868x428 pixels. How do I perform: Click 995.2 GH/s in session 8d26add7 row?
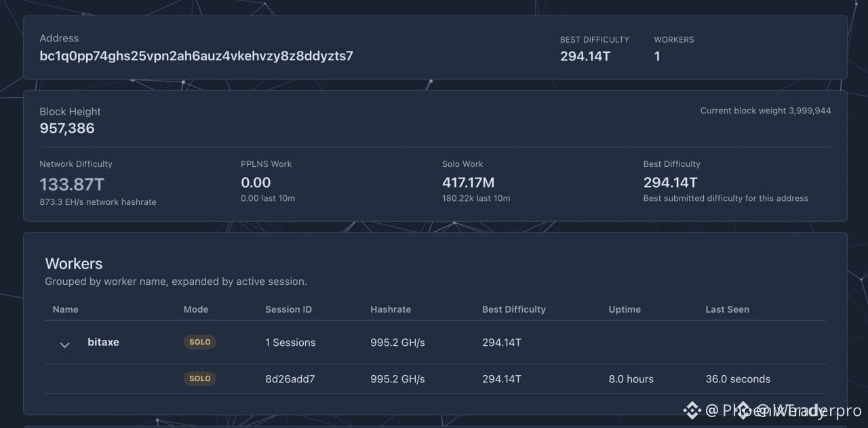point(397,379)
